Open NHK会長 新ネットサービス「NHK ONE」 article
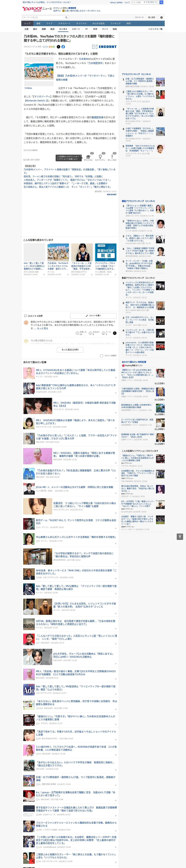 click(x=76, y=572)
